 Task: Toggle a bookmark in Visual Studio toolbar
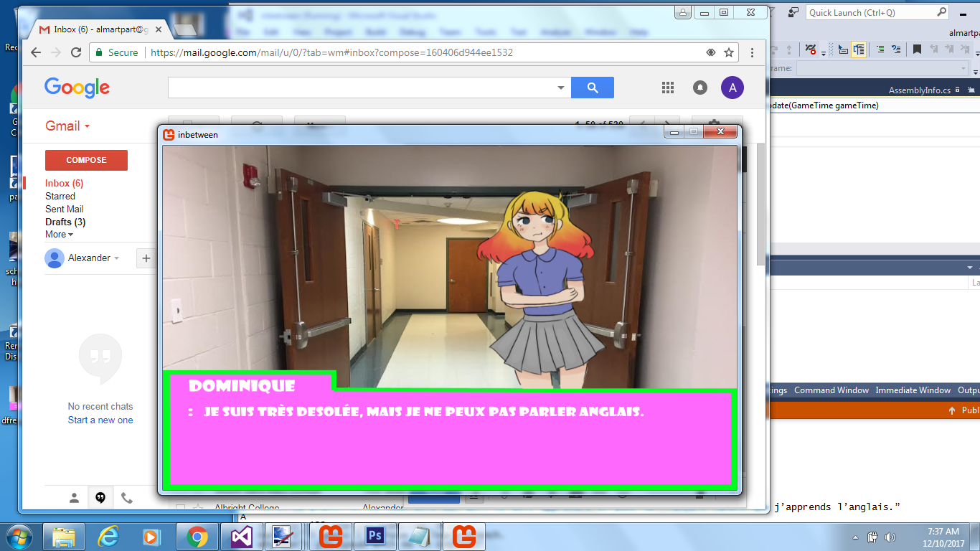918,49
